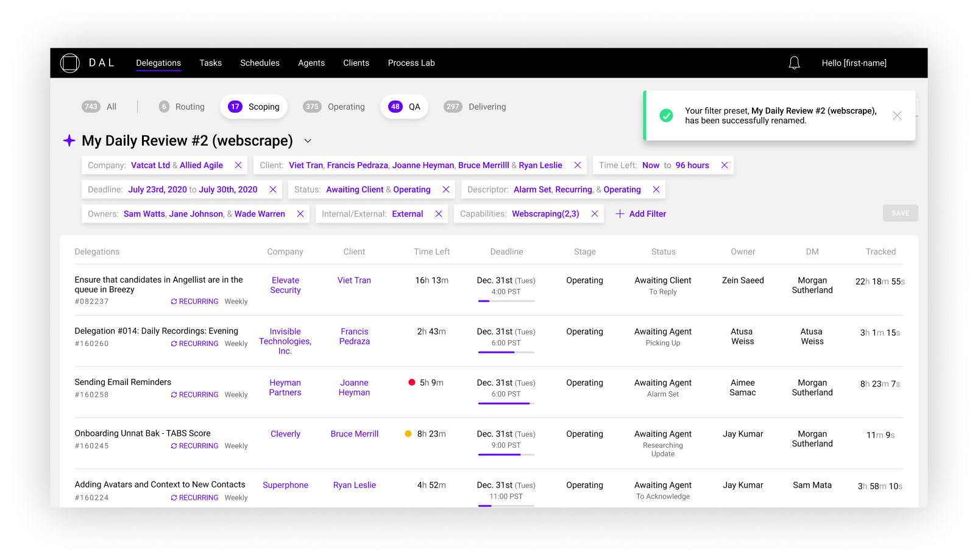Edit the Descriptor filter Alarm Set value

click(532, 190)
